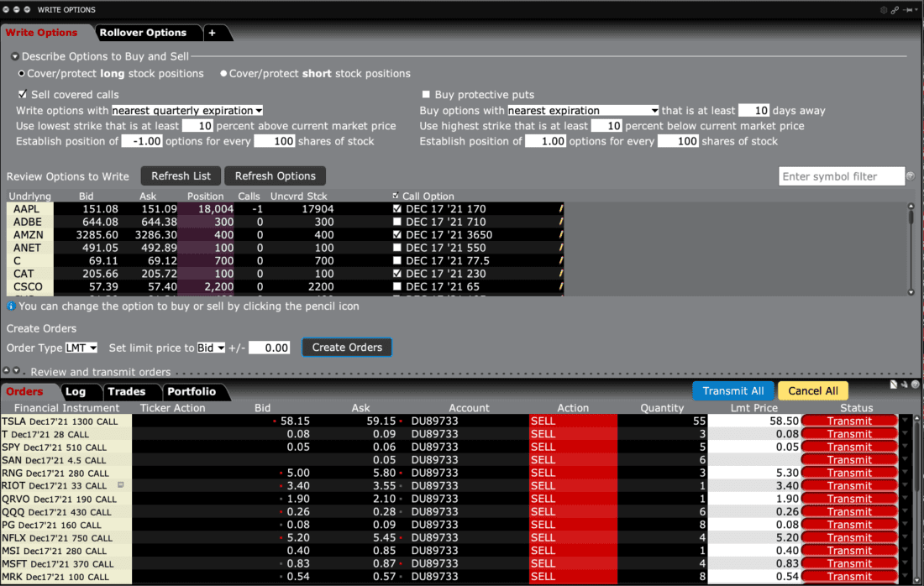Add new tab with plus button

point(213,33)
